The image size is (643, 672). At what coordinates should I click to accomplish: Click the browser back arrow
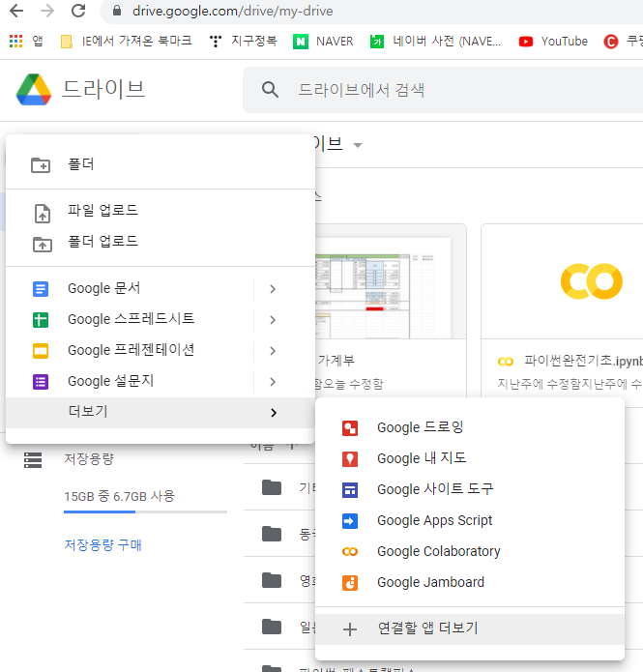coord(16,11)
